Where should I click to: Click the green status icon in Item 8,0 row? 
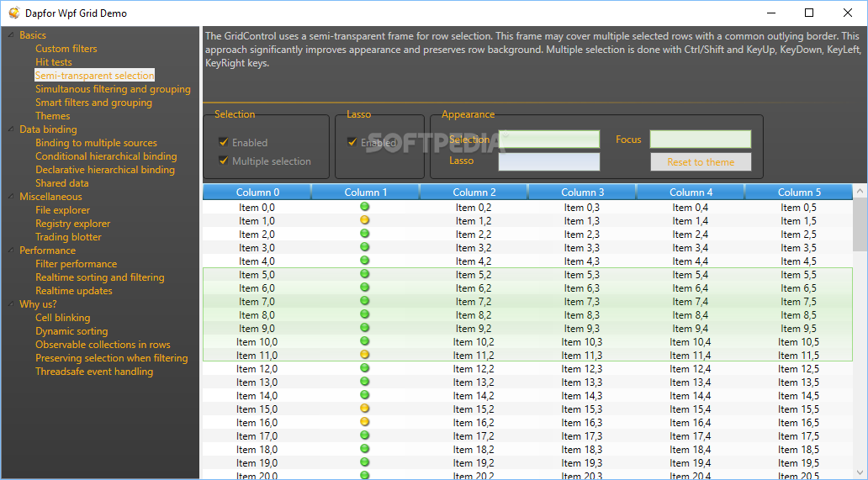364,314
